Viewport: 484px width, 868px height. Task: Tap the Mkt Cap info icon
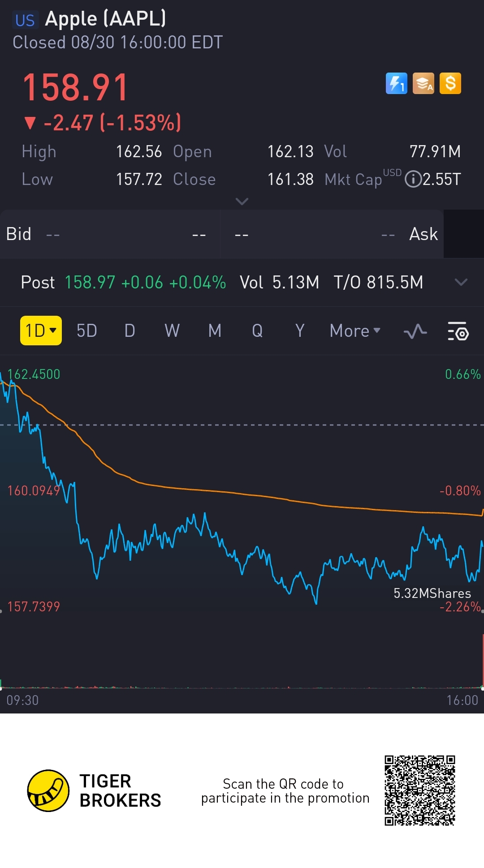pos(413,179)
